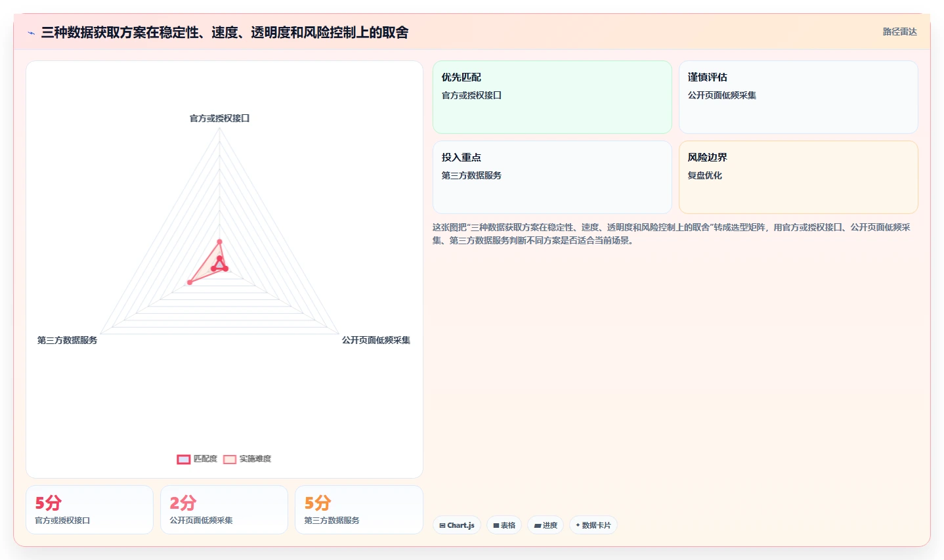Screen dimensions: 944x560
Task: Select the 2分 公开页面低频采集 stat card
Action: tap(224, 510)
